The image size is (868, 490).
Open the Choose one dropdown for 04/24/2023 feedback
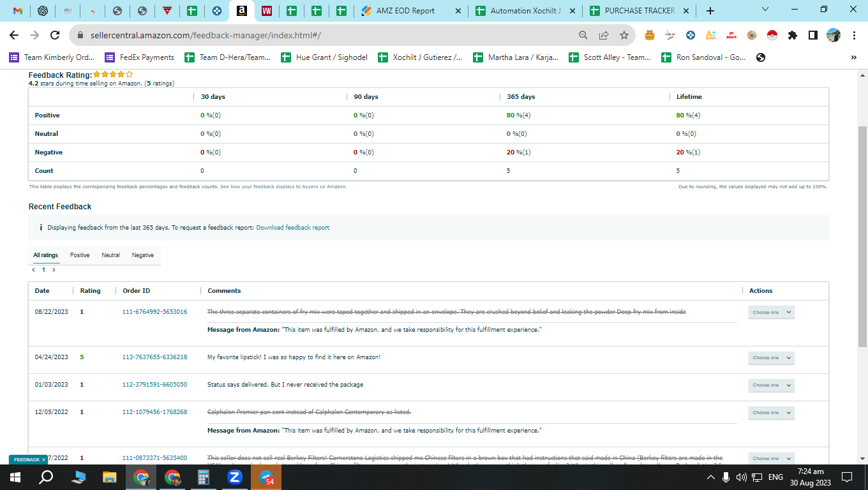tap(772, 358)
